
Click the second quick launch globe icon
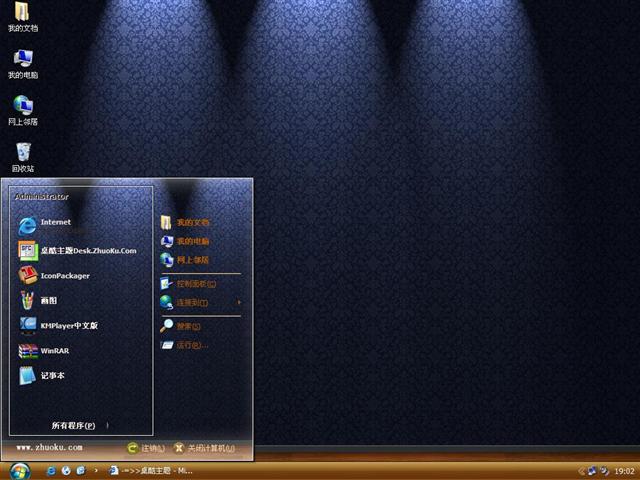pos(66,471)
